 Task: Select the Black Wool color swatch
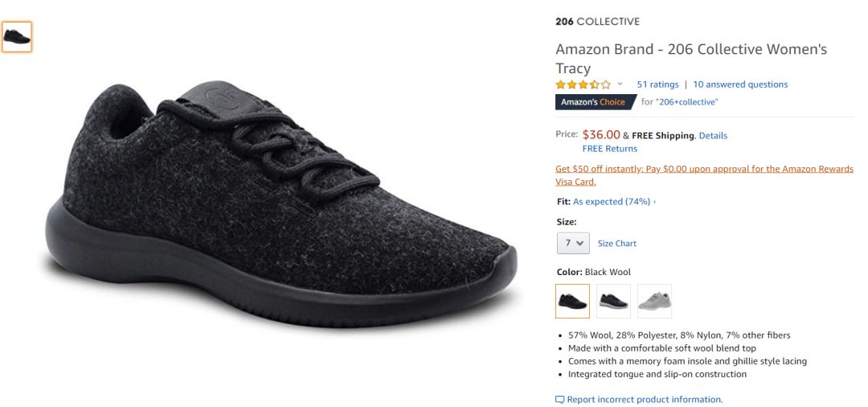tap(572, 302)
